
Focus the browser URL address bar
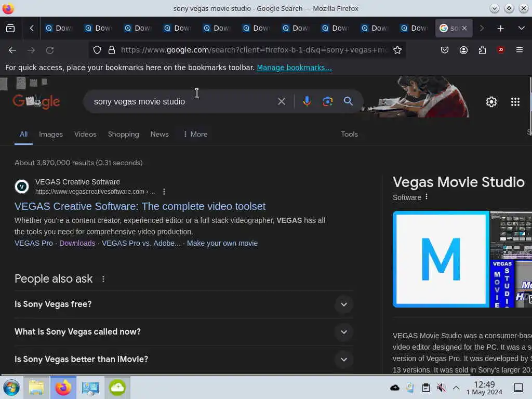255,50
